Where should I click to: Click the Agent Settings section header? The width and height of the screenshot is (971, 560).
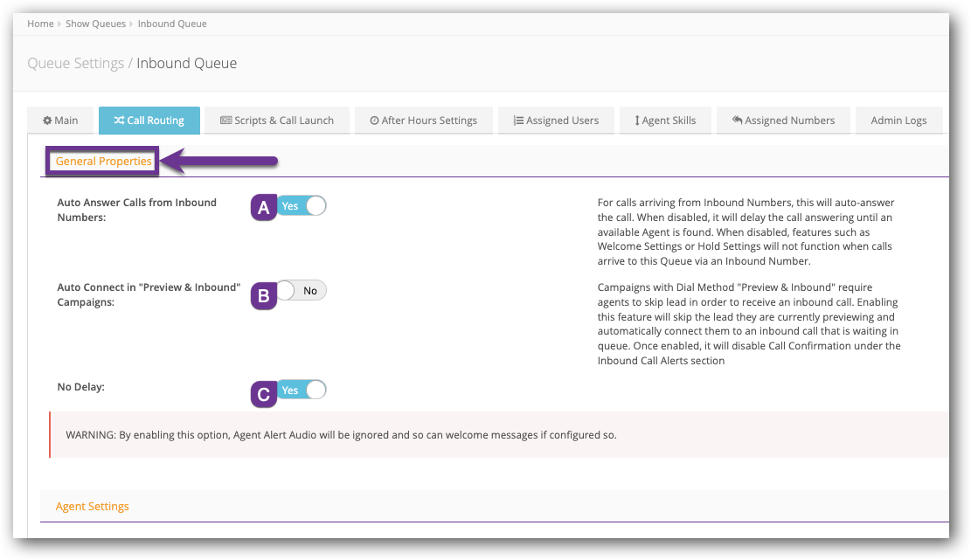coord(92,507)
